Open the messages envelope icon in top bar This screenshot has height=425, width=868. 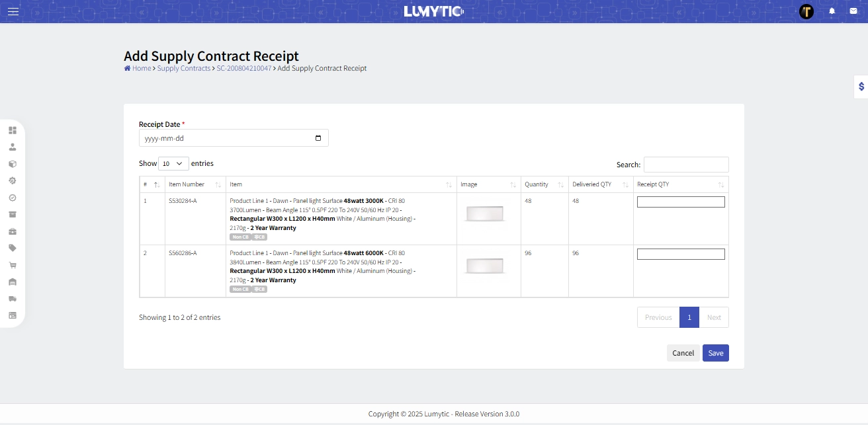coord(853,11)
